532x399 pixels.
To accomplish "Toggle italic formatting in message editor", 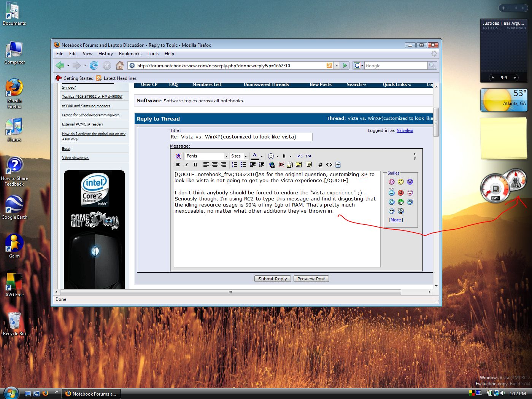I will (x=186, y=165).
